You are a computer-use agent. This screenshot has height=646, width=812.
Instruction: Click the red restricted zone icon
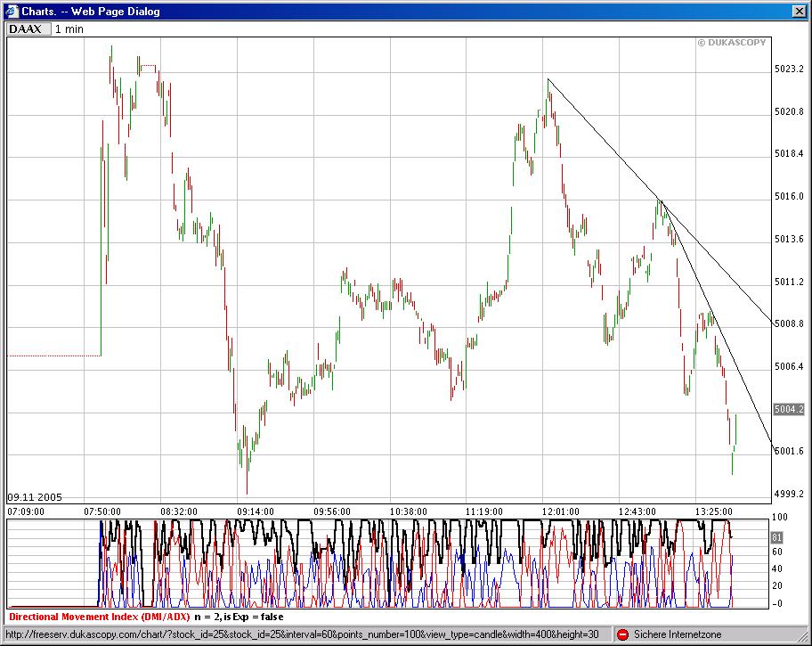click(x=623, y=634)
